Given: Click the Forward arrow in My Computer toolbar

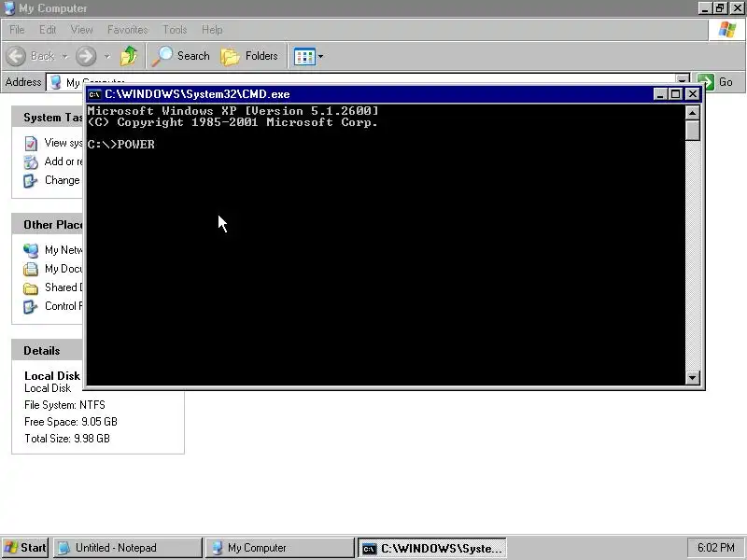Looking at the screenshot, I should pyautogui.click(x=86, y=56).
